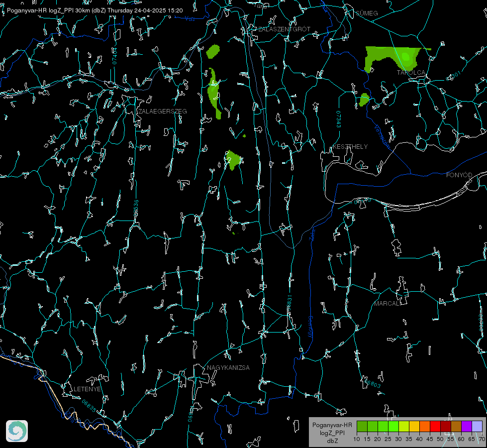This screenshot has width=487, height=448.
Task: Click the blue Somogy county label
Action: pyautogui.click(x=310, y=327)
